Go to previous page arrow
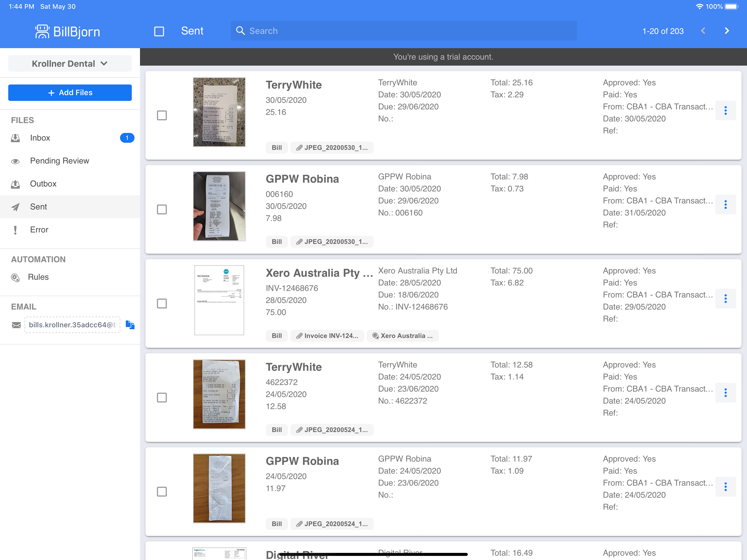 pyautogui.click(x=703, y=31)
